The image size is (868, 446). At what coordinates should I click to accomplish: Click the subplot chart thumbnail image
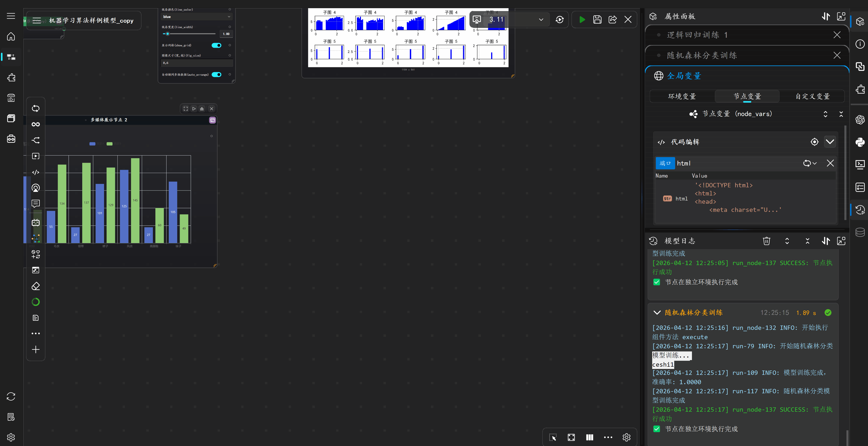[408, 38]
